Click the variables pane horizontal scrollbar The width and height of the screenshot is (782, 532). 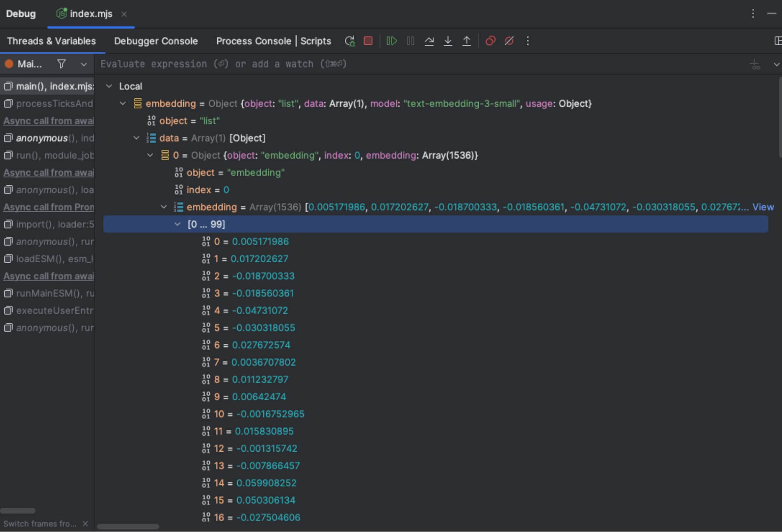pyautogui.click(x=128, y=526)
